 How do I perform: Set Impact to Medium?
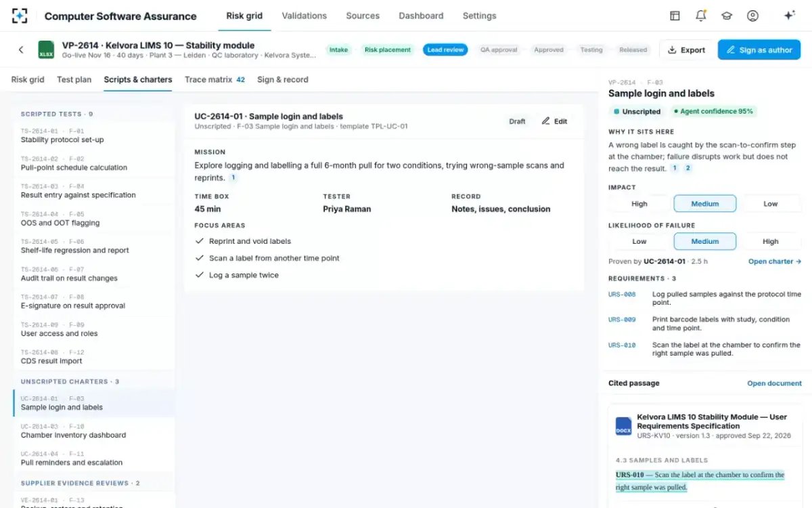[705, 204]
